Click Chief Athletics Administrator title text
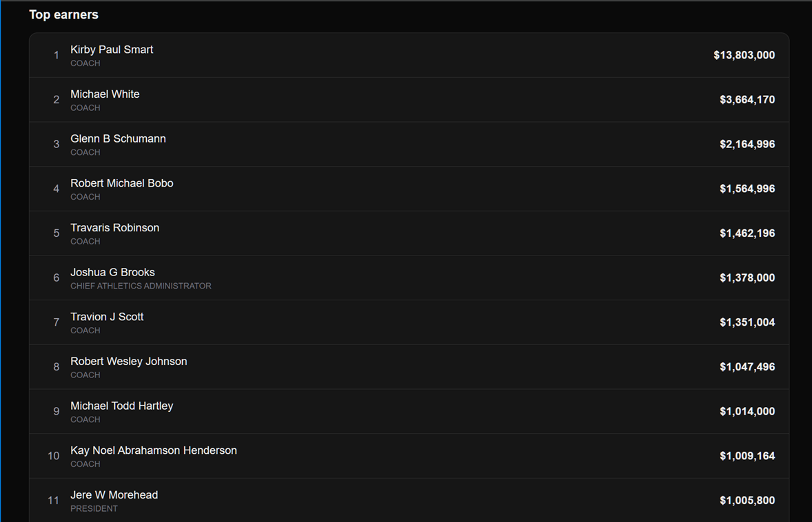Image resolution: width=812 pixels, height=522 pixels. click(141, 286)
